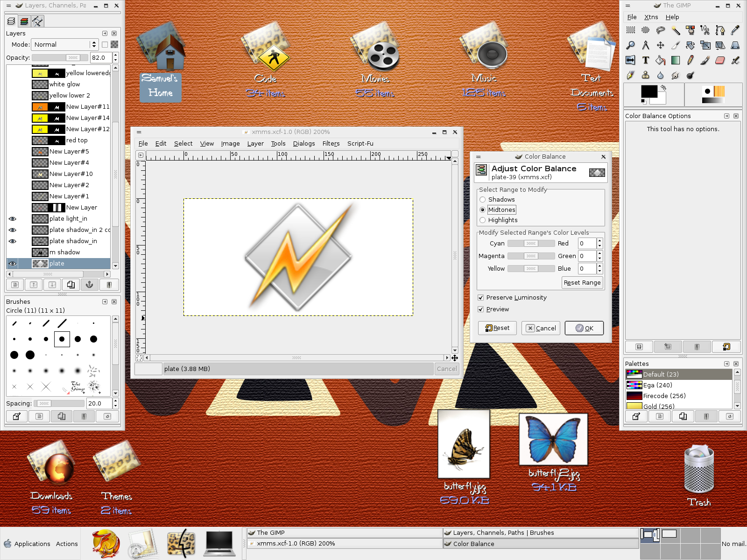The image size is (747, 560).
Task: Pick the Bucket Fill tool
Action: pyautogui.click(x=660, y=60)
